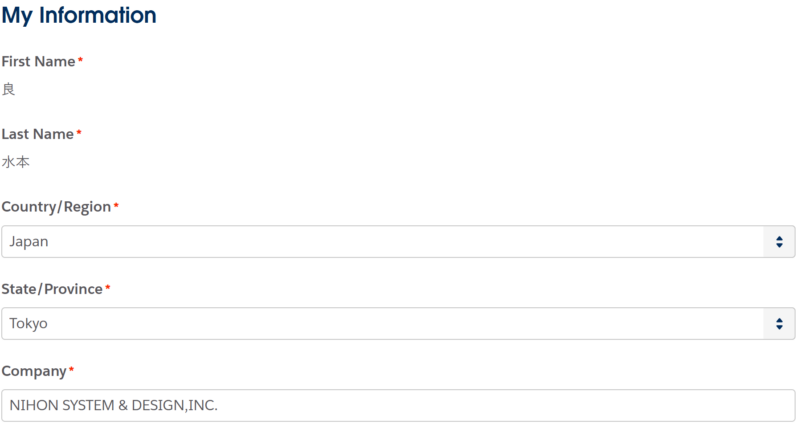Focus the Company input field
The image size is (800, 424).
[398, 405]
